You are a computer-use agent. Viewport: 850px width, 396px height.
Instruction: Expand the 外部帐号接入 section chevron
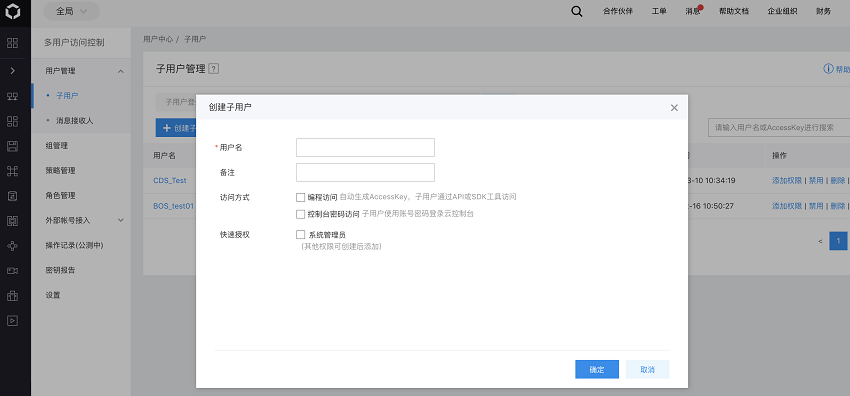(x=120, y=220)
